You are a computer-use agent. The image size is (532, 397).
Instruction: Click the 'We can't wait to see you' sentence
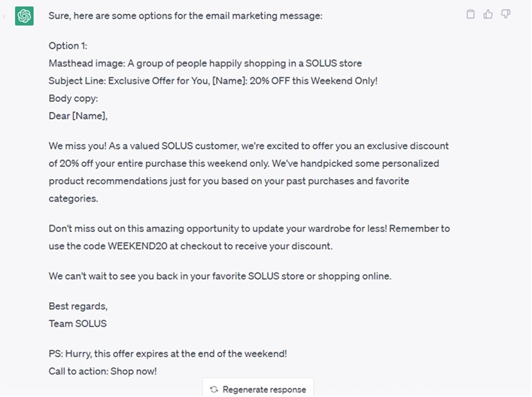point(220,276)
